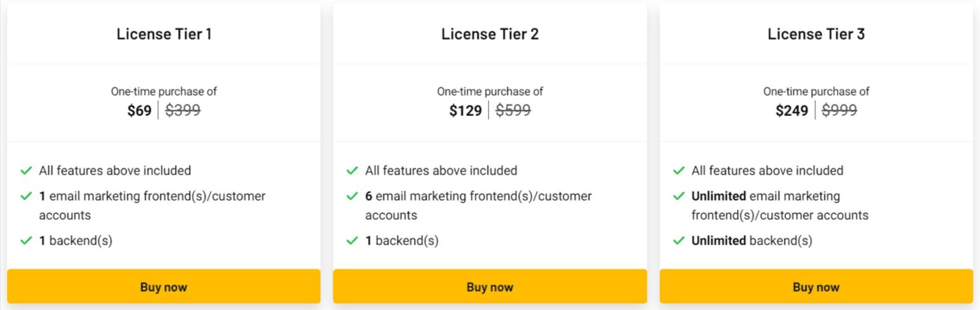Click the $129 price in Tier 2
This screenshot has width=980, height=310.
(x=466, y=111)
